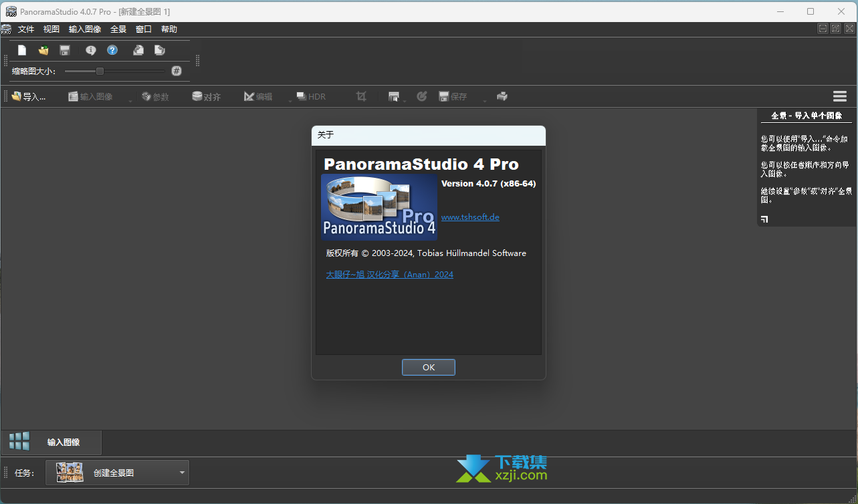Click the Version 4.0.7 (x86-64) text
Image resolution: width=858 pixels, height=504 pixels.
[489, 184]
